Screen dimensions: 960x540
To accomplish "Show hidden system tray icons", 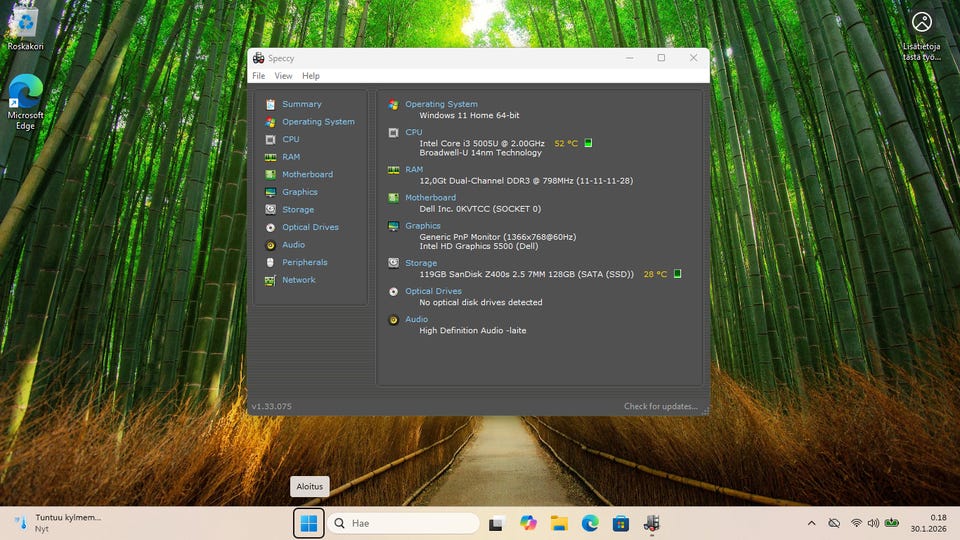I will click(811, 523).
